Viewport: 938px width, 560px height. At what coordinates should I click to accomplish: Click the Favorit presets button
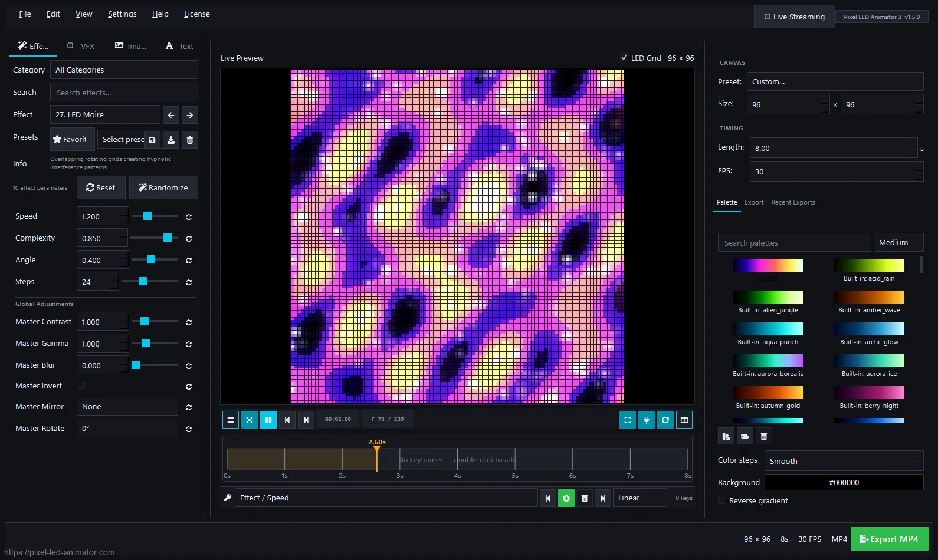pyautogui.click(x=73, y=140)
